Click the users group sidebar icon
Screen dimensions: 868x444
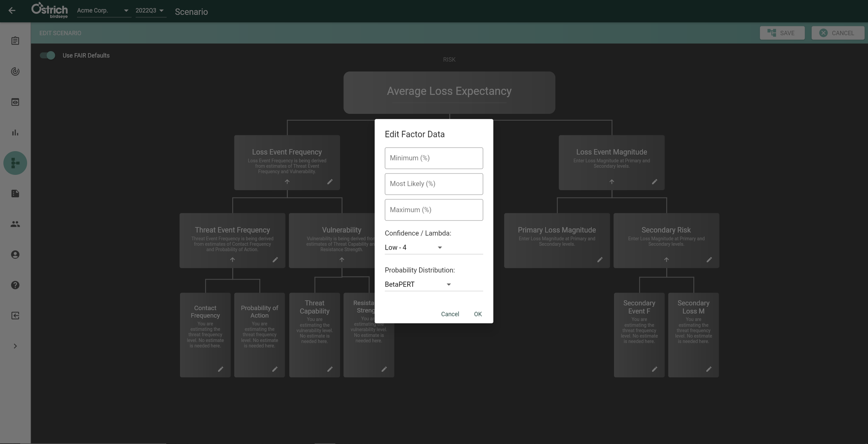point(15,224)
